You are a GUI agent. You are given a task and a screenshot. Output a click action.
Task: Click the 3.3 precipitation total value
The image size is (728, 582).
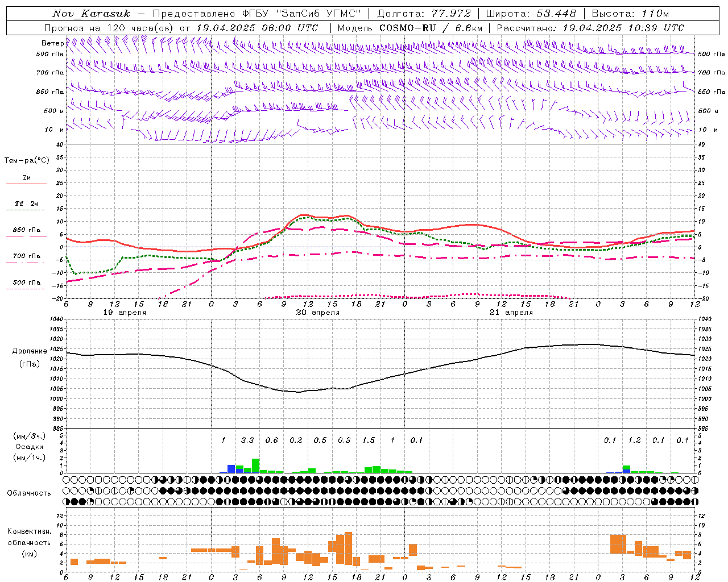pyautogui.click(x=247, y=440)
